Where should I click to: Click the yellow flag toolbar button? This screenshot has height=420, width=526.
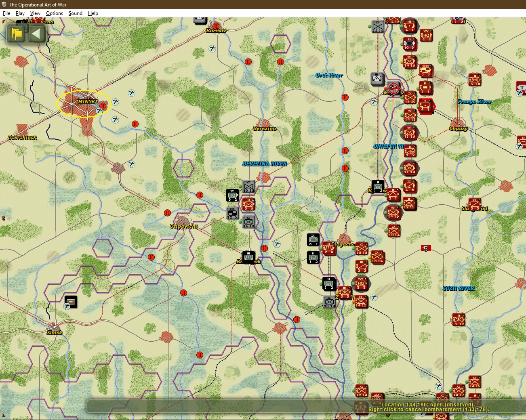point(17,34)
